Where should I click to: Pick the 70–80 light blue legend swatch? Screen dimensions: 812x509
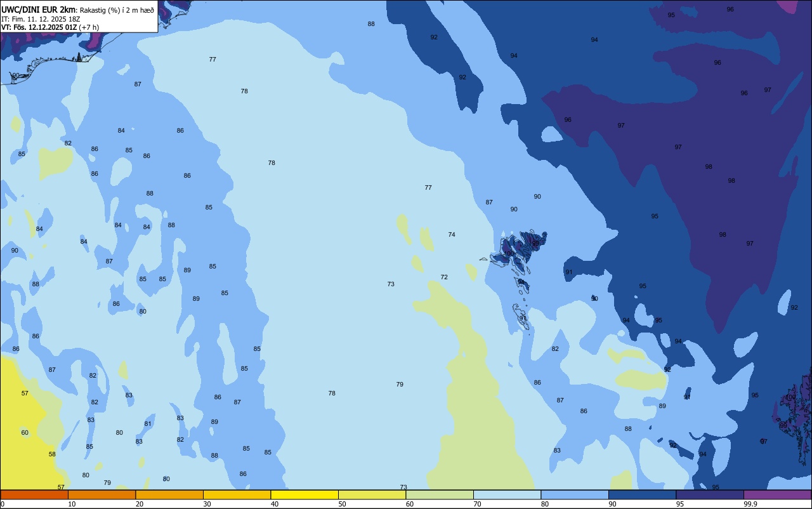pos(507,494)
